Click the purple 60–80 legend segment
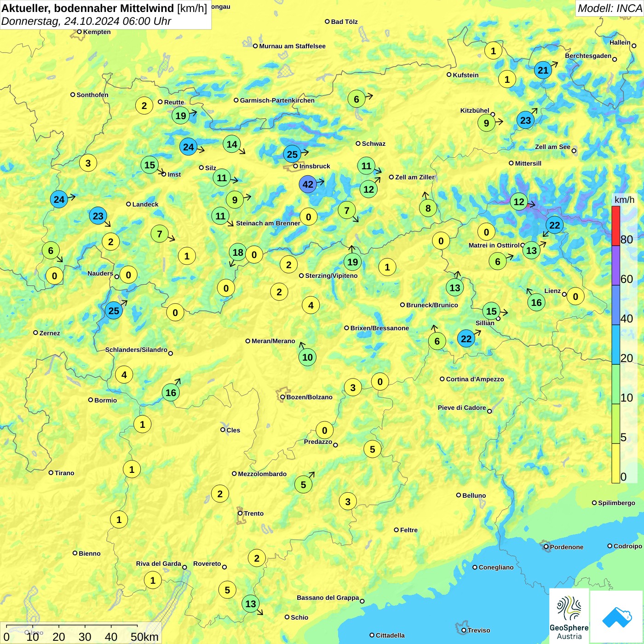Viewport: 644px width, 644px height. 615,265
